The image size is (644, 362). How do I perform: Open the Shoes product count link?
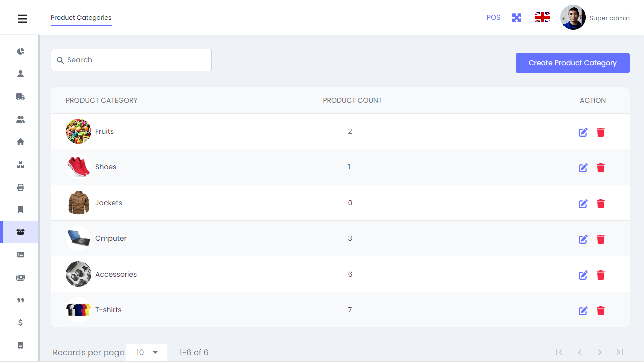(349, 167)
